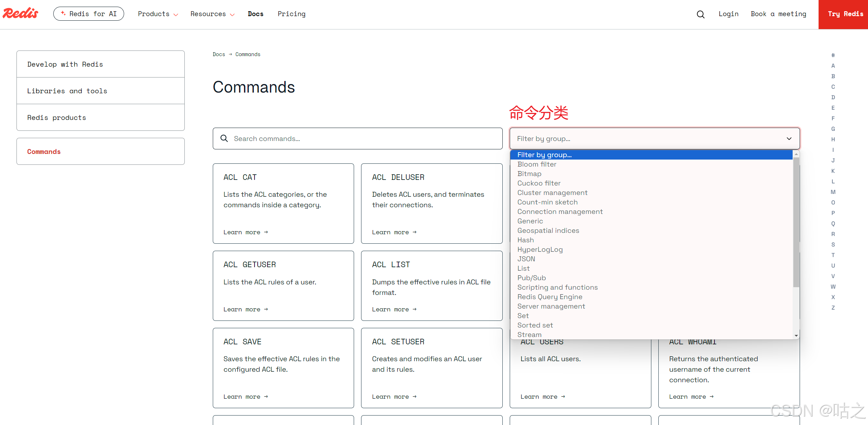Click the Search commands input field
Viewport: 868px width, 425px height.
[351, 139]
